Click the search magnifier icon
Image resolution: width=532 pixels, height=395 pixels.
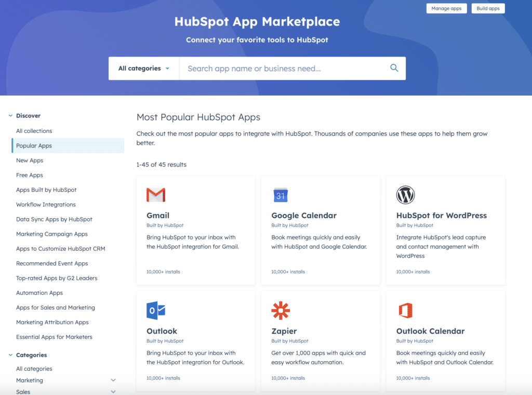pyautogui.click(x=394, y=68)
